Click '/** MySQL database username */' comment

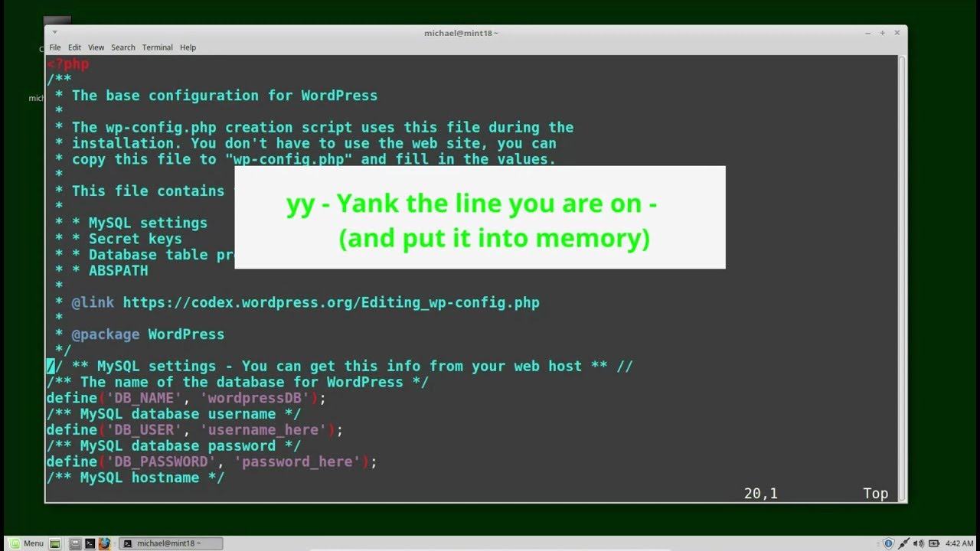tap(174, 414)
